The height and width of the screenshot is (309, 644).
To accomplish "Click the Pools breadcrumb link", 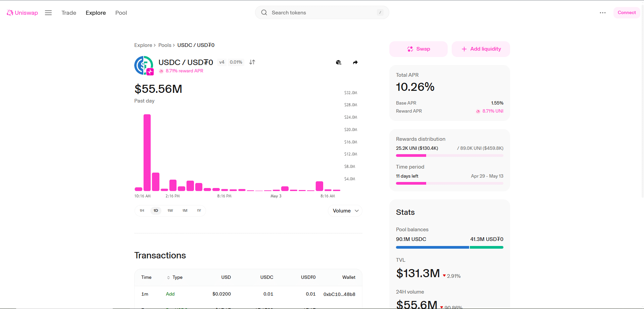I will pyautogui.click(x=165, y=45).
